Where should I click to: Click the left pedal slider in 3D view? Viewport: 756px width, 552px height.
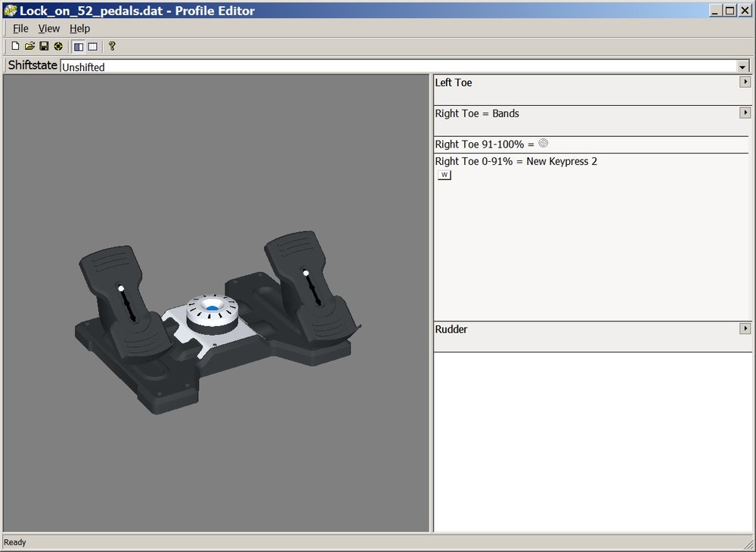126,304
